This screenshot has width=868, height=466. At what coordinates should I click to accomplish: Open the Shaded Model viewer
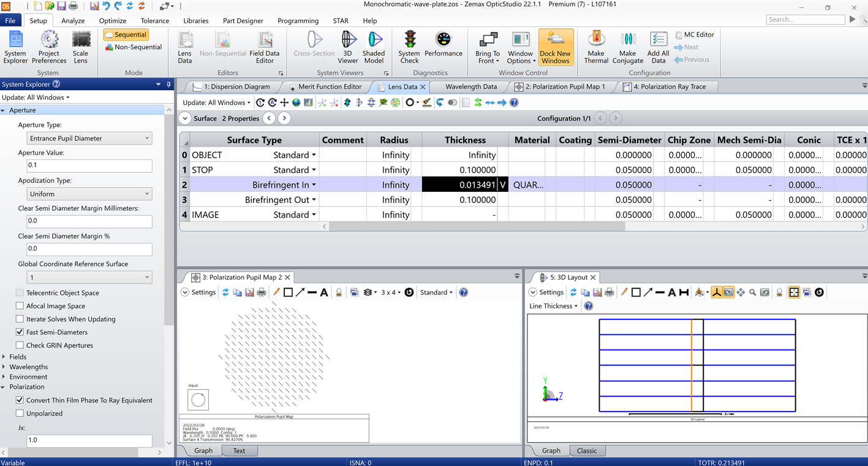374,47
